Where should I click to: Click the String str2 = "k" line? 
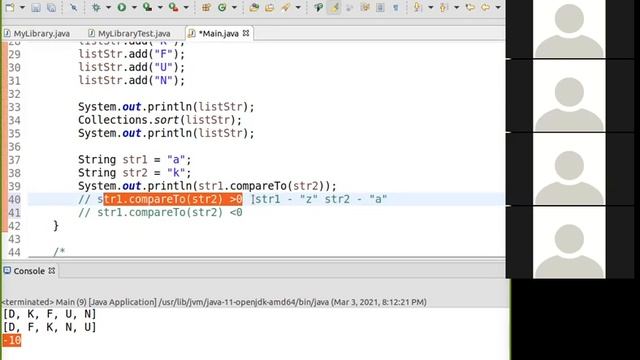click(x=134, y=173)
